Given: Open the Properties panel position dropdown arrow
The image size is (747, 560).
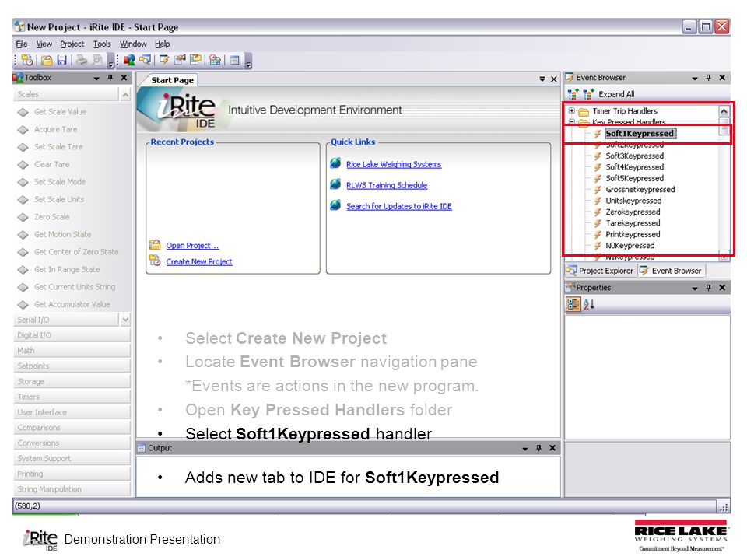Looking at the screenshot, I should click(695, 289).
